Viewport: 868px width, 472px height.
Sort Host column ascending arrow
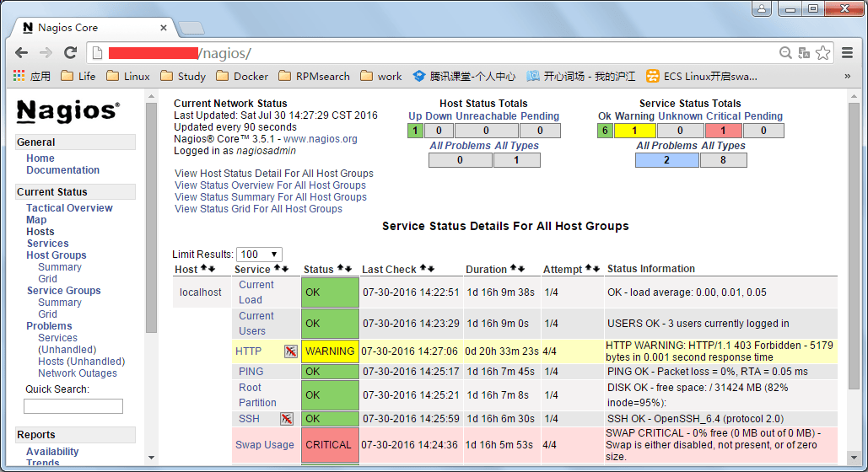click(x=204, y=268)
